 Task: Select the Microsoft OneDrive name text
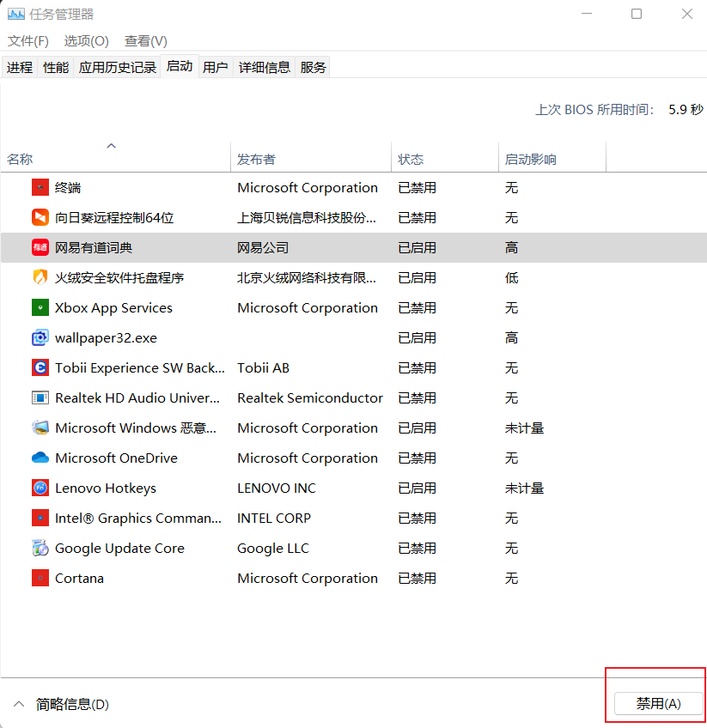tap(116, 458)
